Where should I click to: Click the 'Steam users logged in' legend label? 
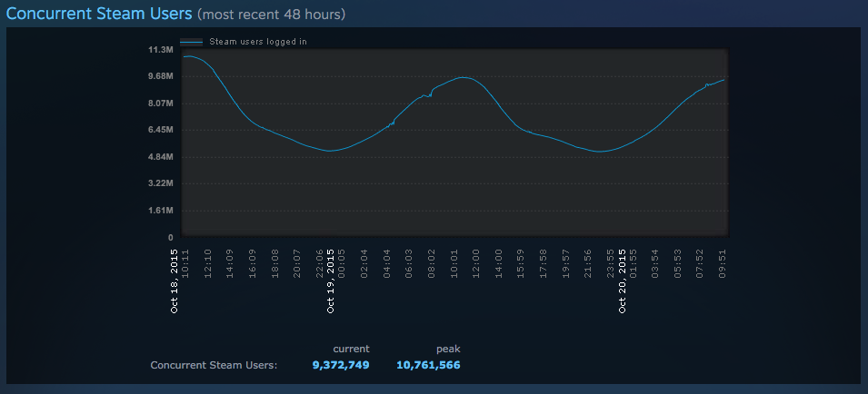coord(258,42)
